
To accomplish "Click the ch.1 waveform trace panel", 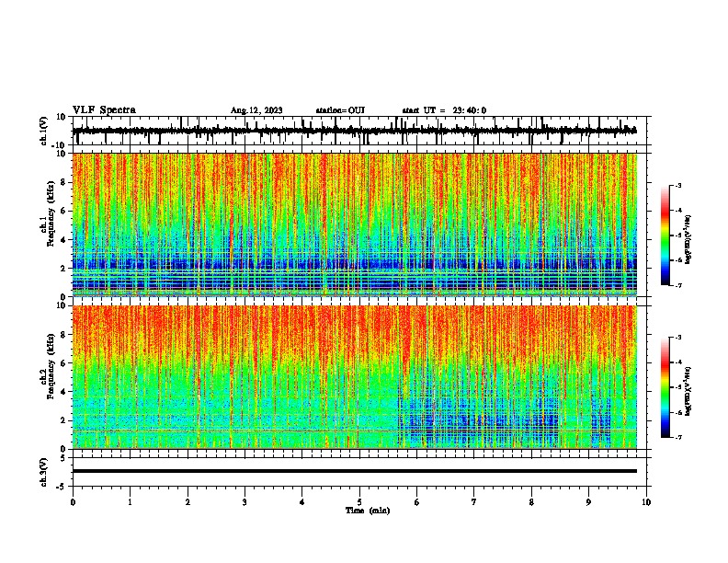I will (x=359, y=131).
